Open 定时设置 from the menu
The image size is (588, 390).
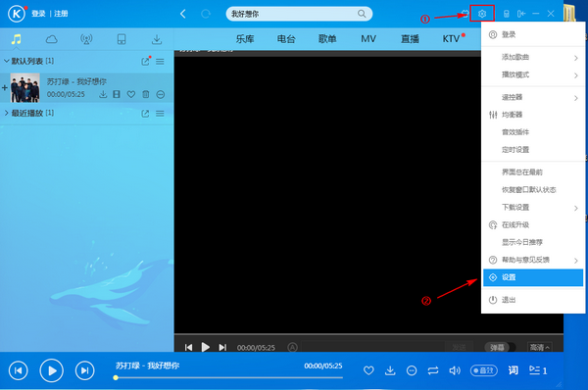(532, 150)
